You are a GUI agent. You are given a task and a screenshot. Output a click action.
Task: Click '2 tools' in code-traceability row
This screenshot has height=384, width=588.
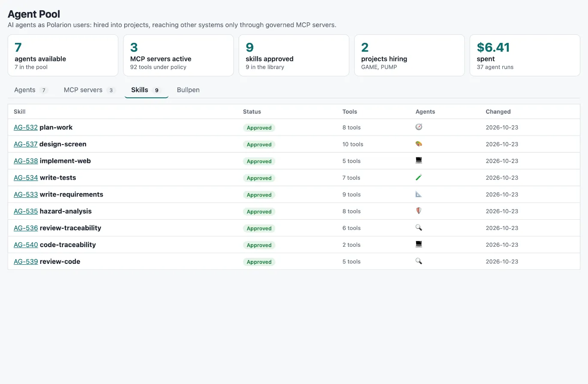click(x=351, y=245)
